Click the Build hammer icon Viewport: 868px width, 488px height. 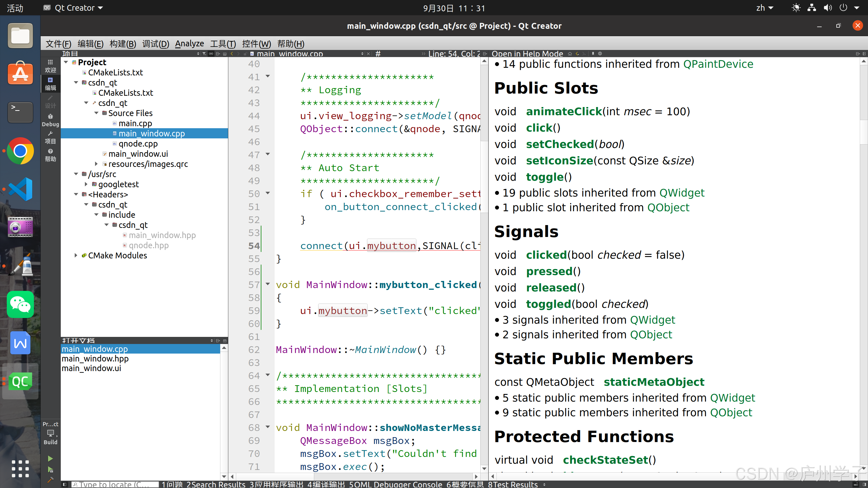50,480
